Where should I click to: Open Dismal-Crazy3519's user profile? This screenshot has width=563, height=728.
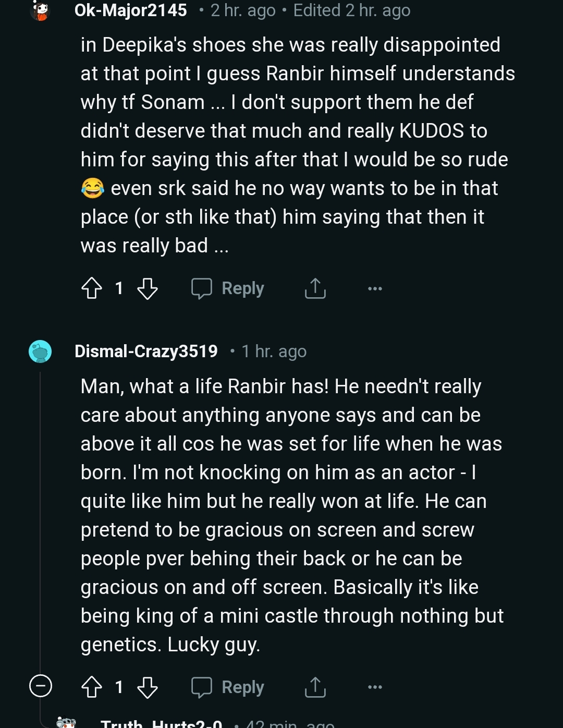point(146,351)
